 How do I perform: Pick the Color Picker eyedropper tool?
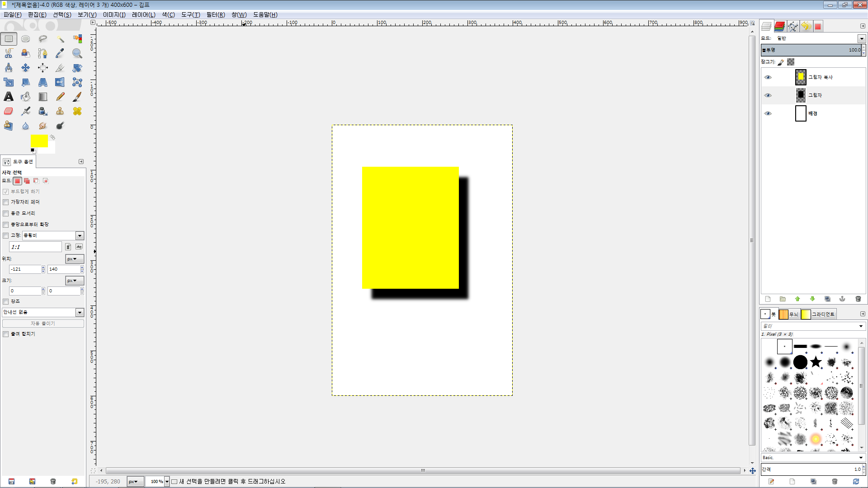coord(60,53)
